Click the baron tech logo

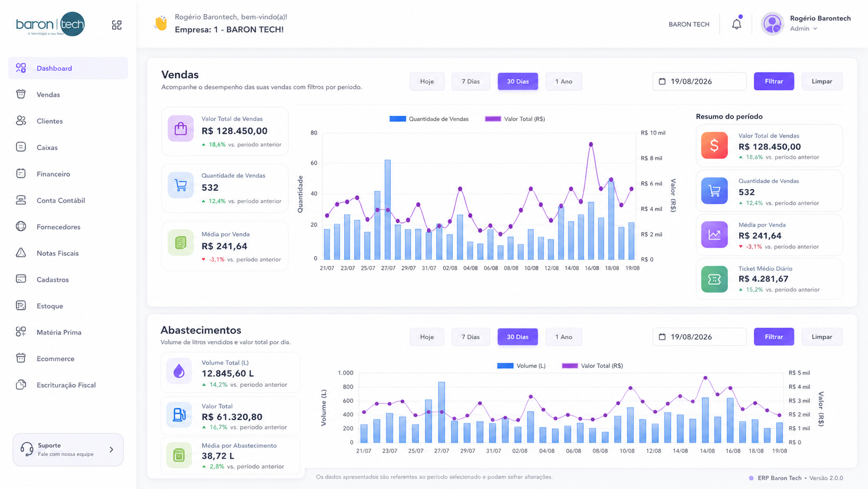pos(50,24)
